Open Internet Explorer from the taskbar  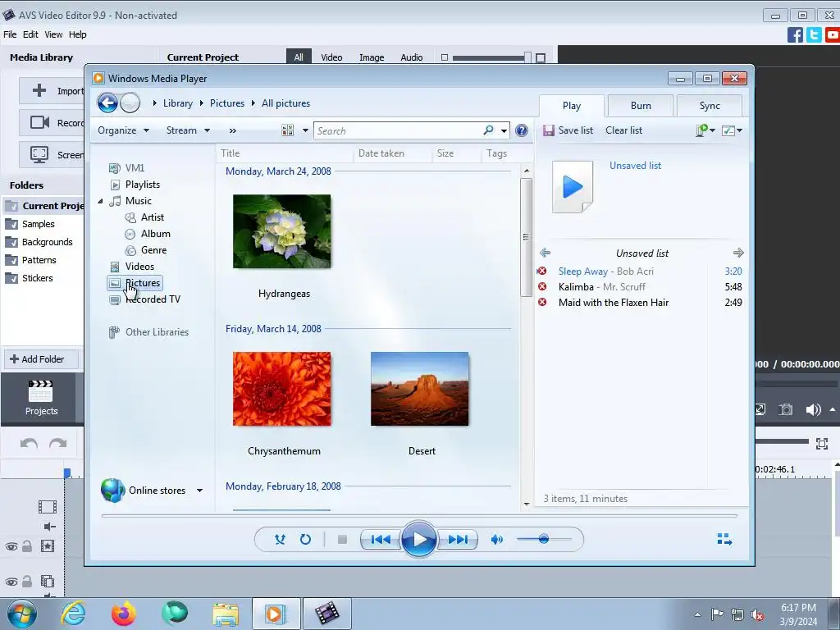(x=73, y=614)
